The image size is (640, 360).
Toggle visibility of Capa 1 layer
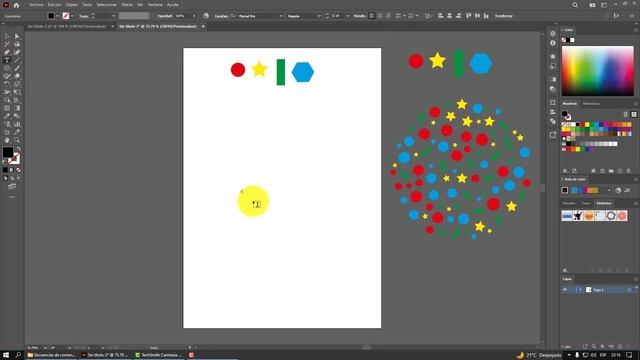pyautogui.click(x=565, y=289)
